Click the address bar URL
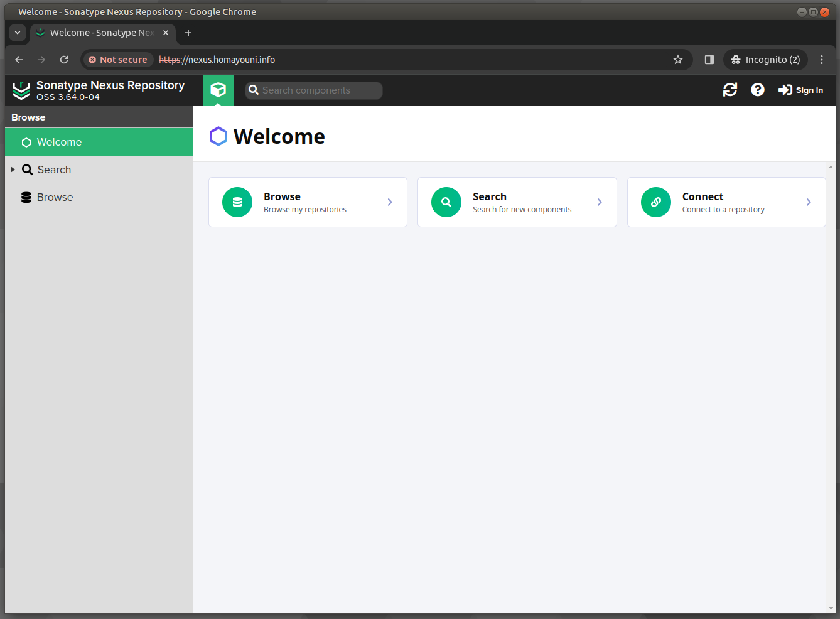Image resolution: width=840 pixels, height=619 pixels. (x=217, y=60)
